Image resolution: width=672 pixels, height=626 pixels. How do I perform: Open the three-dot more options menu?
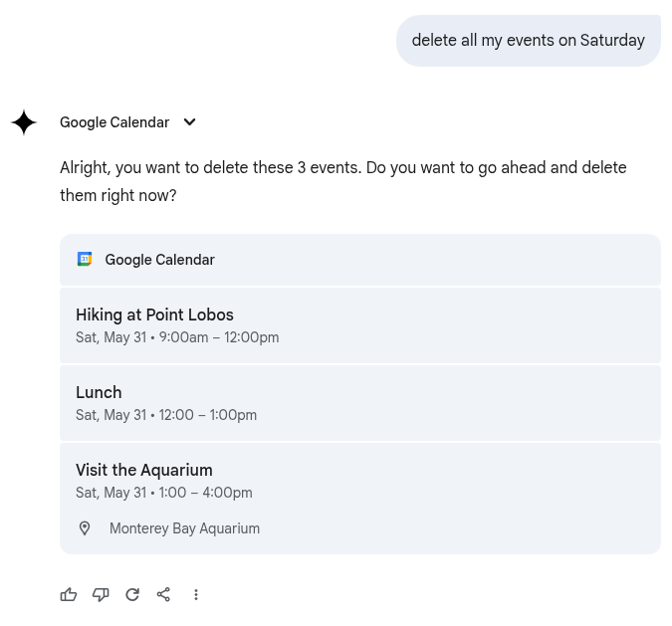point(196,595)
